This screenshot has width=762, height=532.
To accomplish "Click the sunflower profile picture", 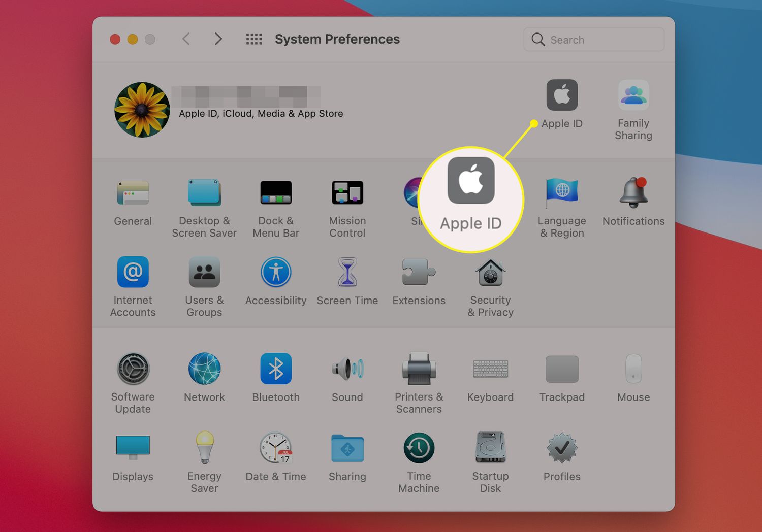I will point(142,110).
